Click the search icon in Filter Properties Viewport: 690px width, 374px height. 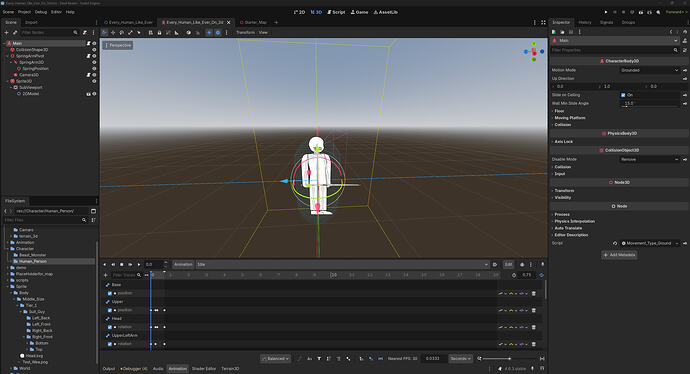(675, 50)
